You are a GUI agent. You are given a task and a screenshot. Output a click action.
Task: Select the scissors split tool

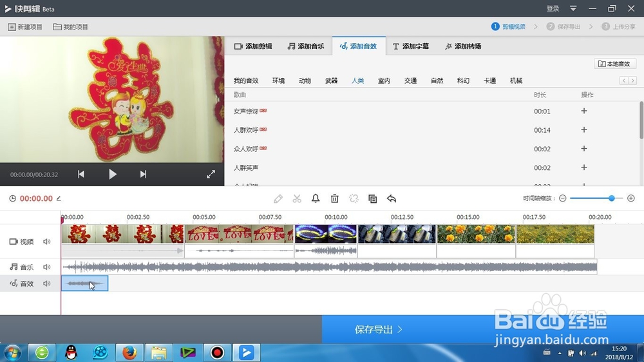click(x=297, y=199)
